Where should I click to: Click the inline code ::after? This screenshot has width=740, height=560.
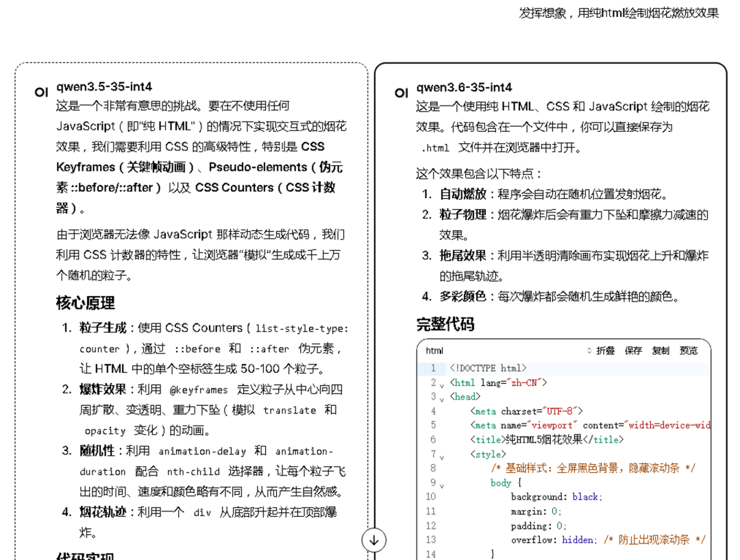point(269,349)
